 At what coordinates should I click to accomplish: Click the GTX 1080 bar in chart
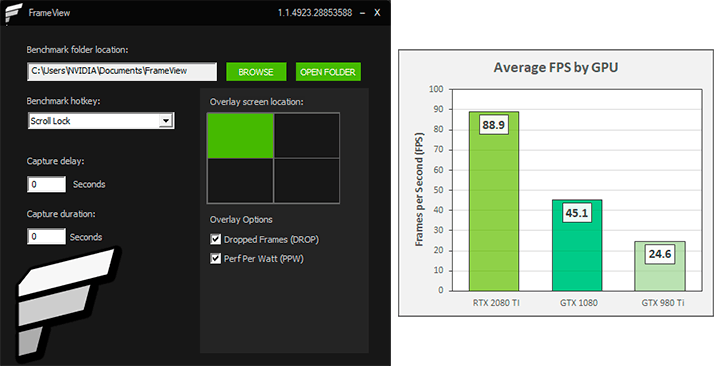[x=577, y=245]
